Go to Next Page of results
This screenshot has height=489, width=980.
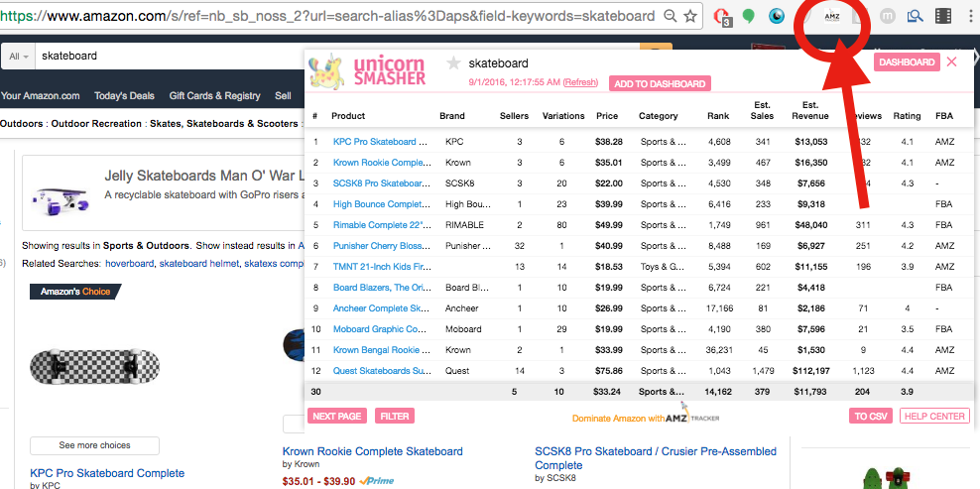(337, 416)
